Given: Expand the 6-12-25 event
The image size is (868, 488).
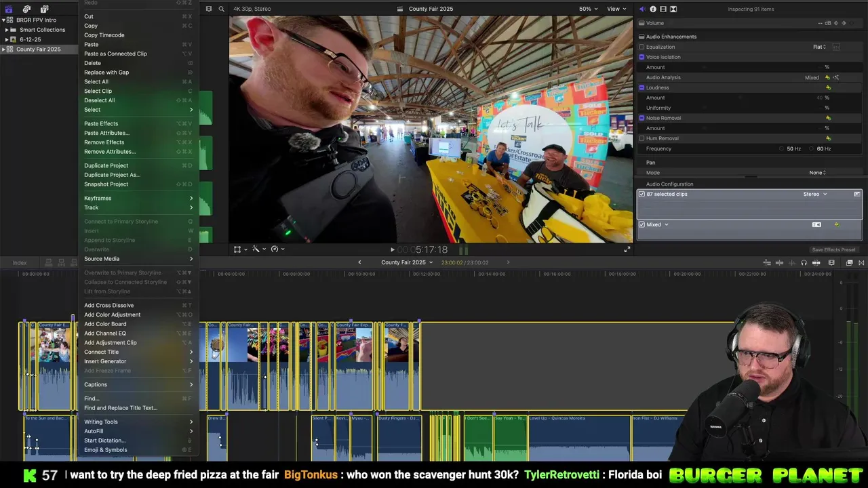Looking at the screenshot, I should 6,39.
